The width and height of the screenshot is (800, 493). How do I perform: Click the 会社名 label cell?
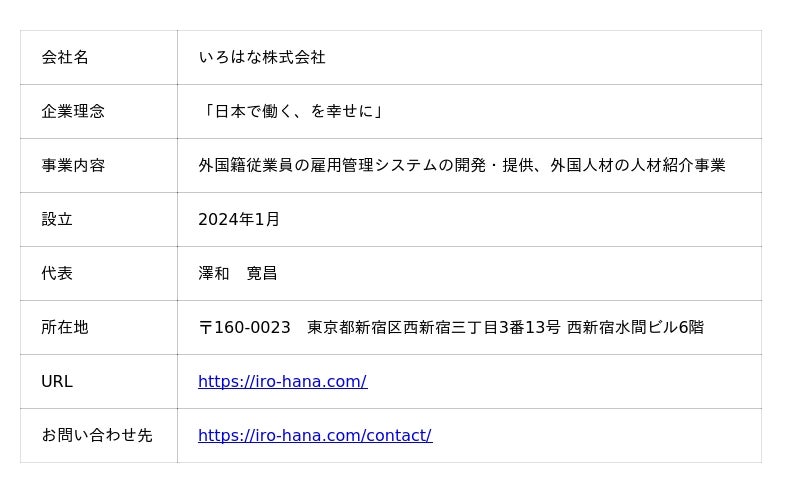(65, 58)
